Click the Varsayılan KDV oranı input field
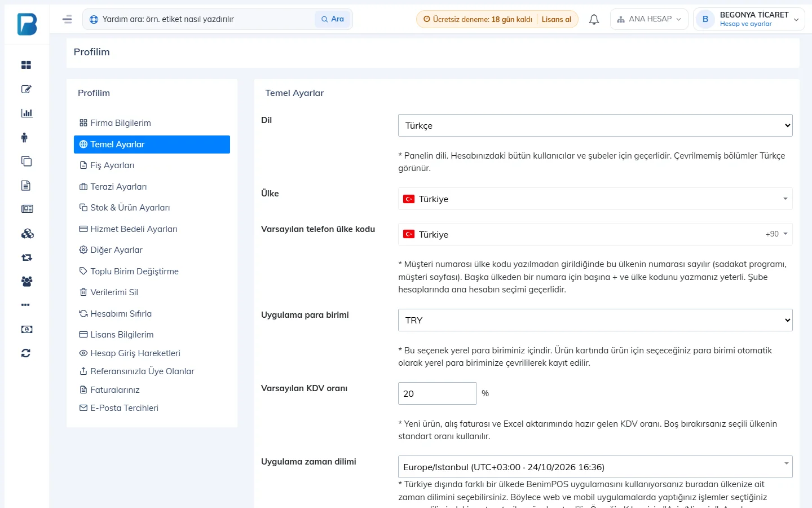Screen dimensions: 812x508 438,393
